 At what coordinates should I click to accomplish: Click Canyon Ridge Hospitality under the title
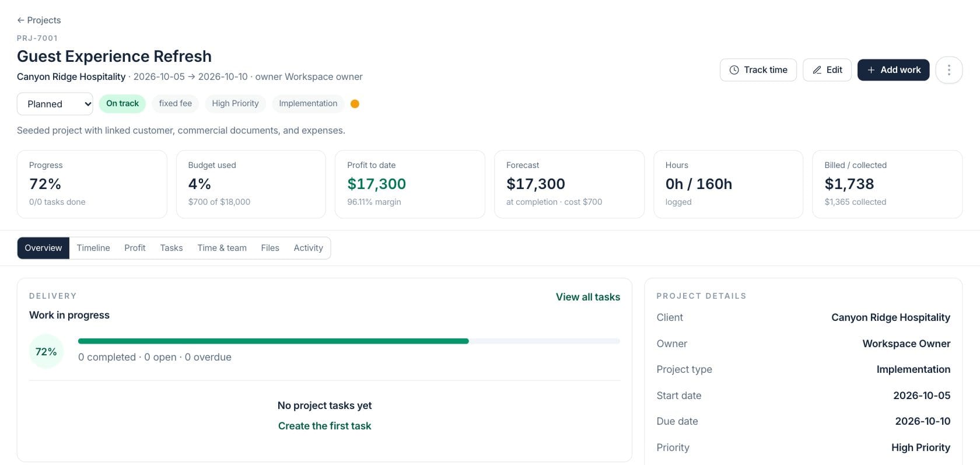(x=71, y=77)
